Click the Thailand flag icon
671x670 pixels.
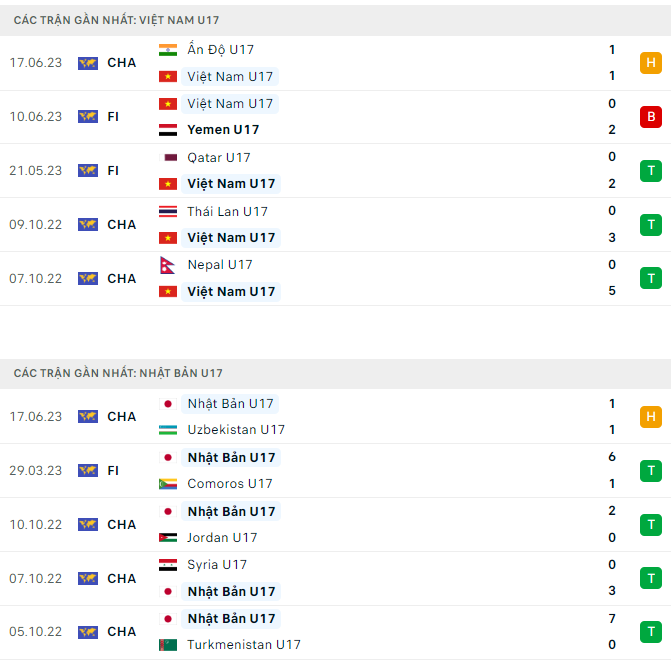click(x=168, y=212)
